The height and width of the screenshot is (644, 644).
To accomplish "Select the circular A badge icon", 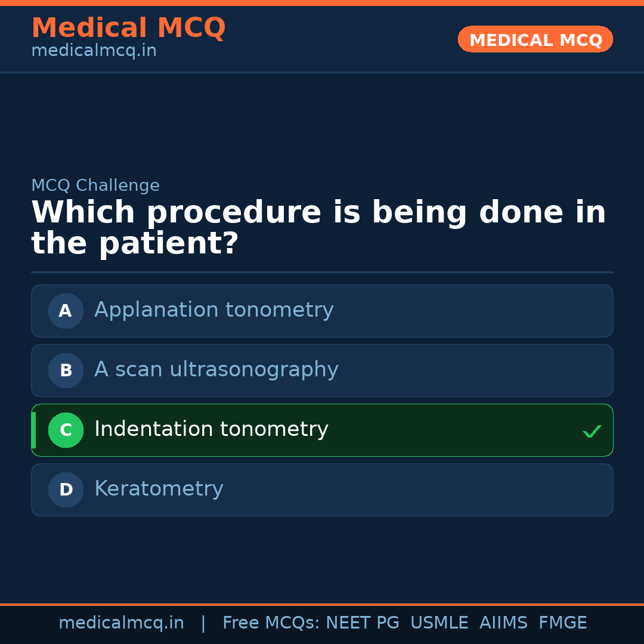I will pyautogui.click(x=66, y=311).
